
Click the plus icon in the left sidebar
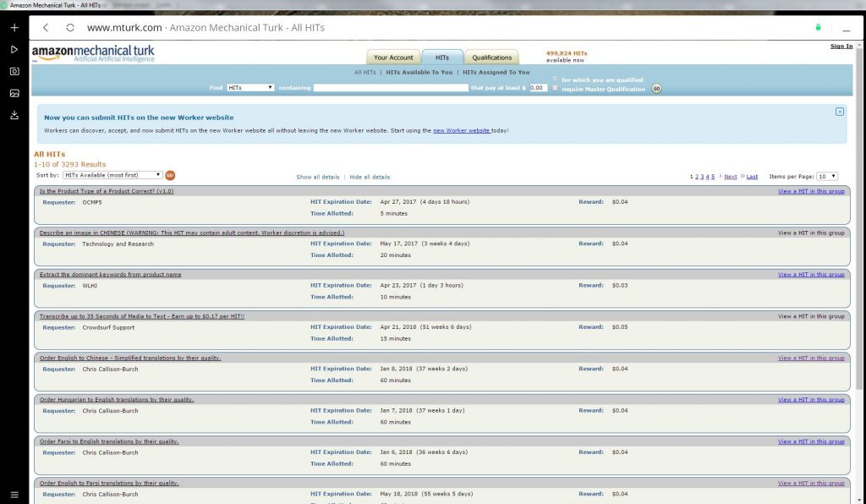[14, 28]
